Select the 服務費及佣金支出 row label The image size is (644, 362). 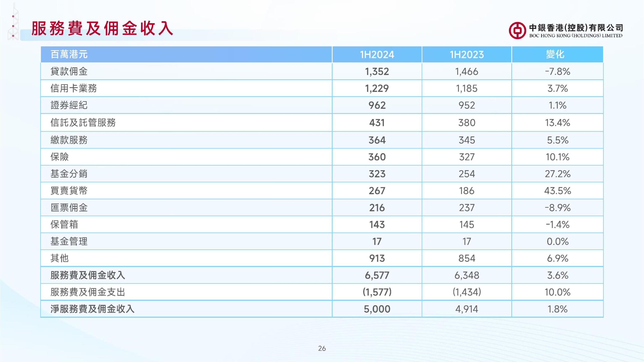88,292
